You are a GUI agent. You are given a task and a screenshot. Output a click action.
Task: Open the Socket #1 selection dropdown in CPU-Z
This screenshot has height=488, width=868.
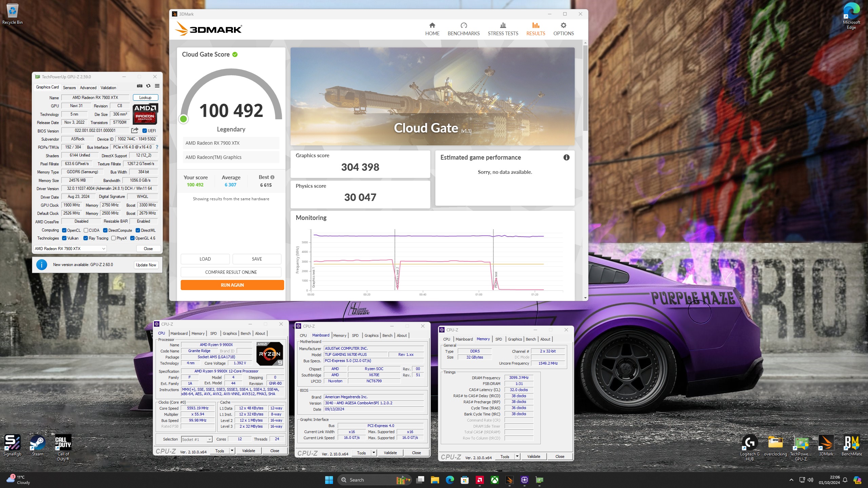197,440
